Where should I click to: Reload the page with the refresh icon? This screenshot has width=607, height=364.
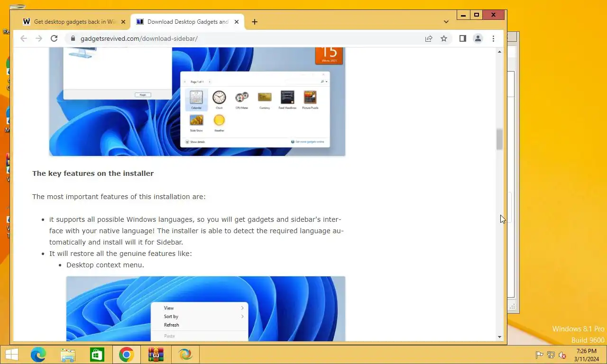(x=54, y=38)
